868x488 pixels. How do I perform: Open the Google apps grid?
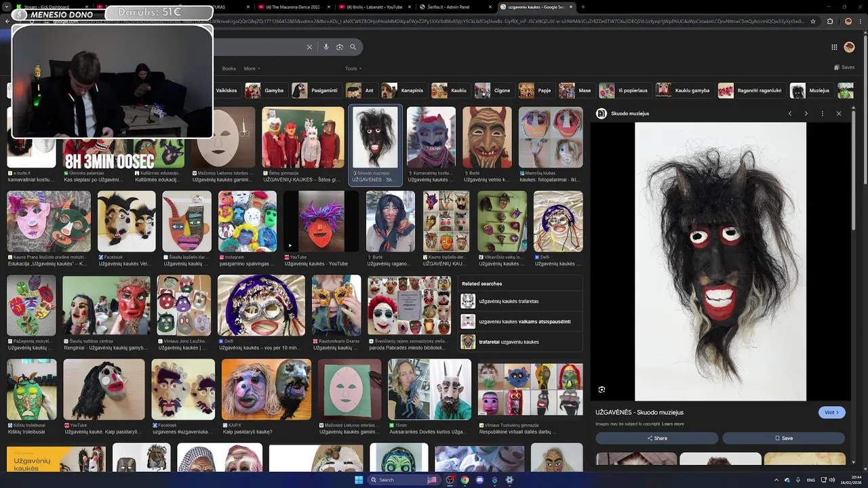[x=834, y=47]
